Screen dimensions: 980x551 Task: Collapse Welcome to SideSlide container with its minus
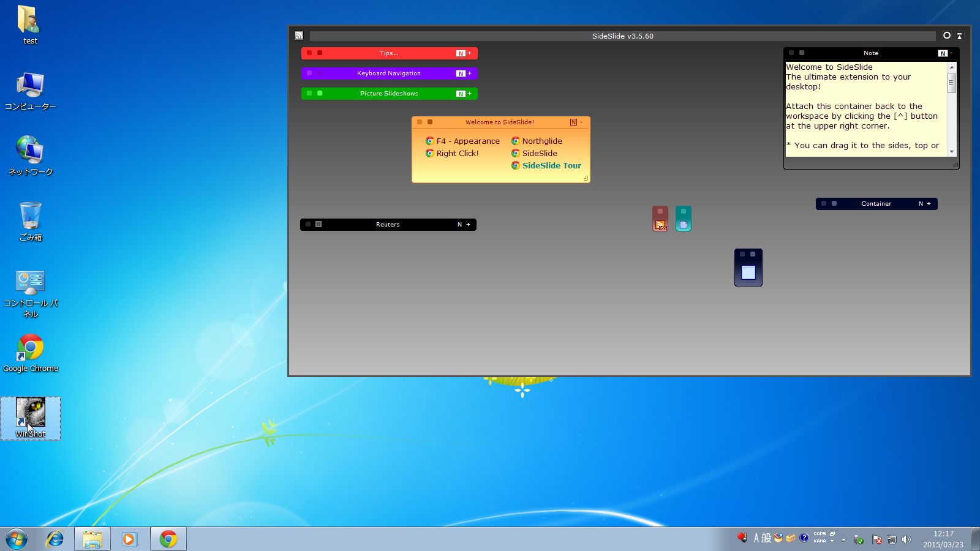[x=581, y=122]
